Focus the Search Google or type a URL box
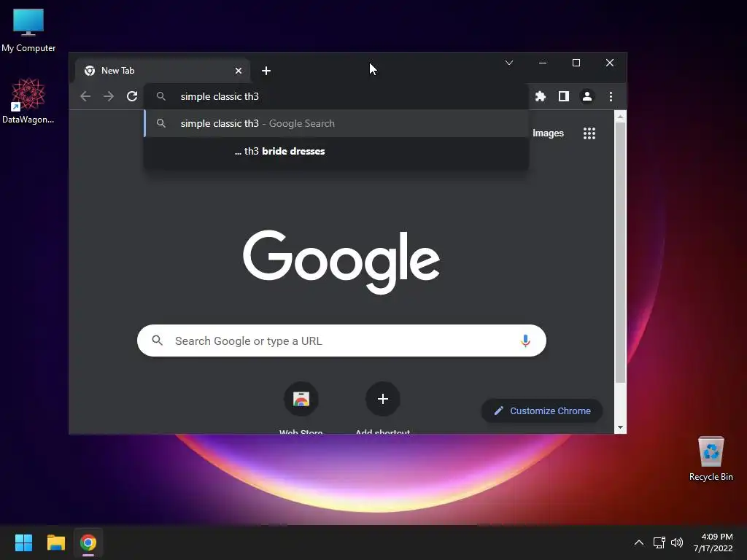The width and height of the screenshot is (747, 560). point(341,341)
